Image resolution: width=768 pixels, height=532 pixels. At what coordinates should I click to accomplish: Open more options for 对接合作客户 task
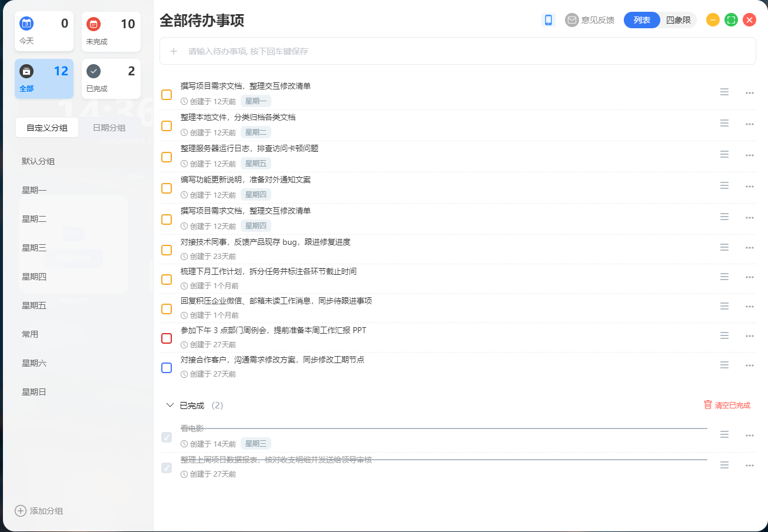click(x=750, y=365)
